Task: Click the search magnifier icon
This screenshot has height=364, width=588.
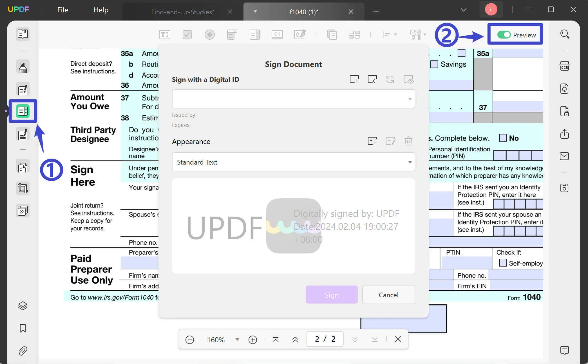Action: 564,34
